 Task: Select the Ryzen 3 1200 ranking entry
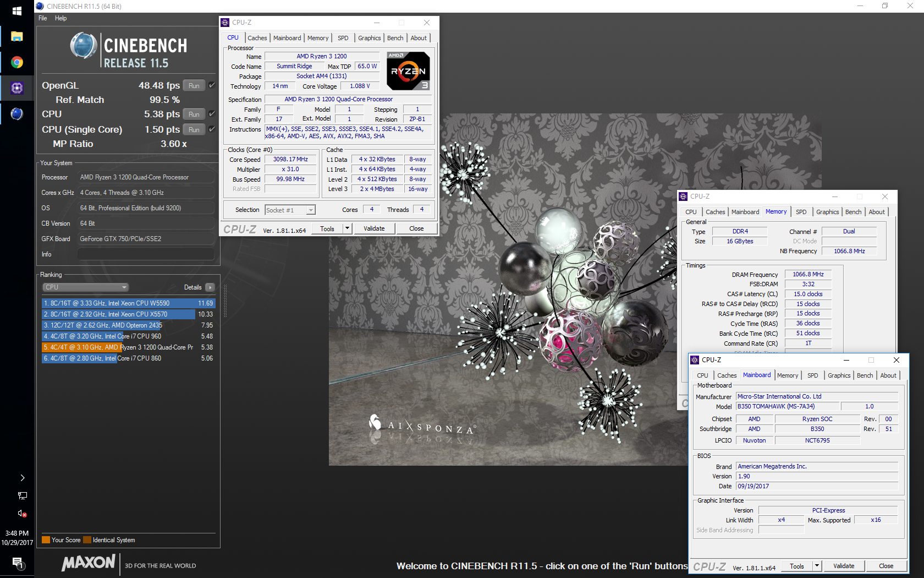point(128,347)
